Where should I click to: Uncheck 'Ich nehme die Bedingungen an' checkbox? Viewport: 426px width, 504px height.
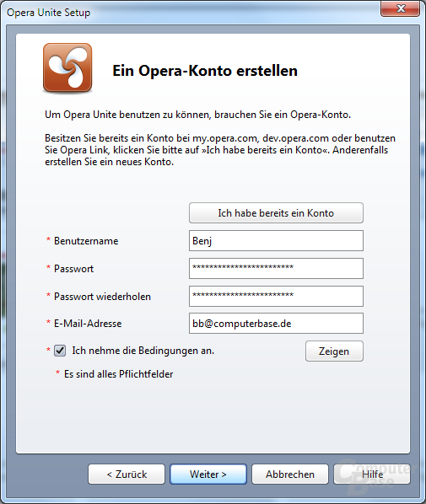(60, 351)
